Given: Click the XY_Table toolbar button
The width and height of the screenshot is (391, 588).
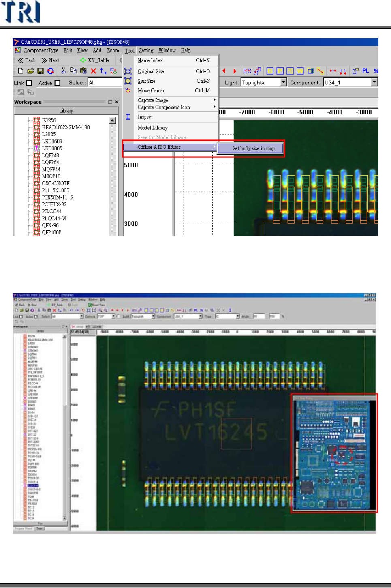Looking at the screenshot, I should click(x=95, y=60).
